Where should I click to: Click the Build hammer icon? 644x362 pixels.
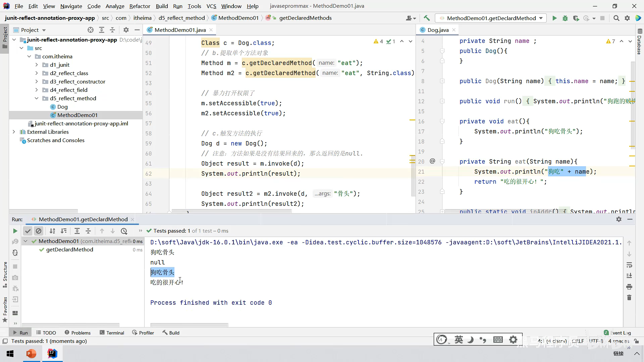(x=427, y=18)
